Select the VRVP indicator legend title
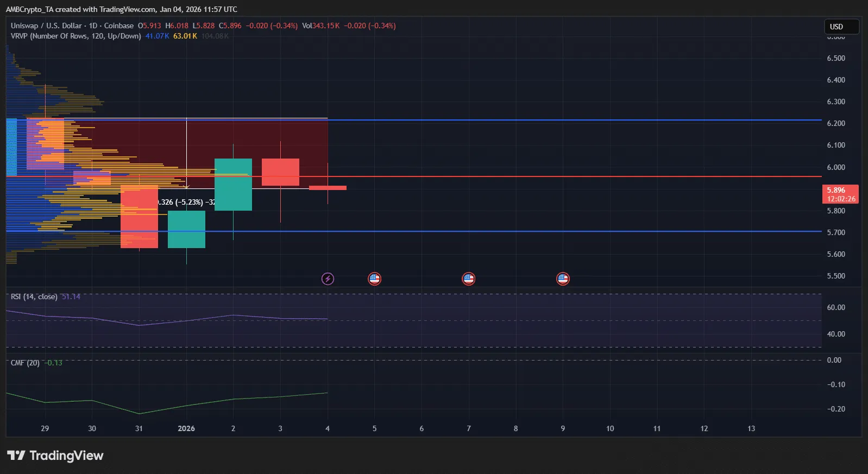Viewport: 868px width, 474px height. 76,36
